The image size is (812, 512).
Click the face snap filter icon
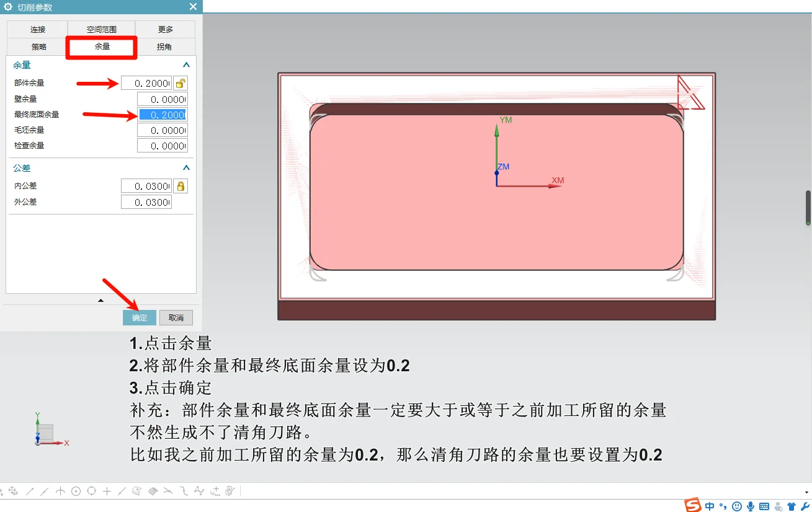[x=154, y=491]
